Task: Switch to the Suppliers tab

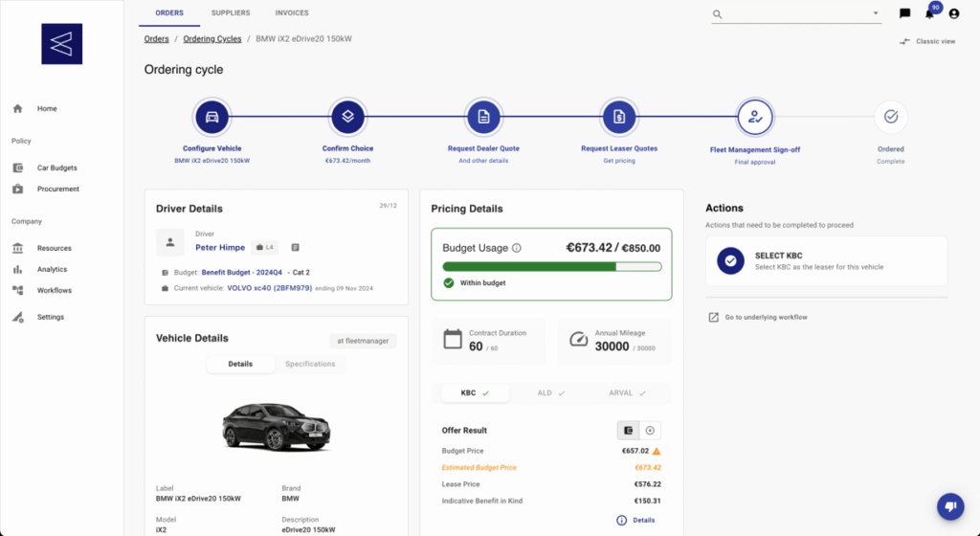Action: click(231, 13)
